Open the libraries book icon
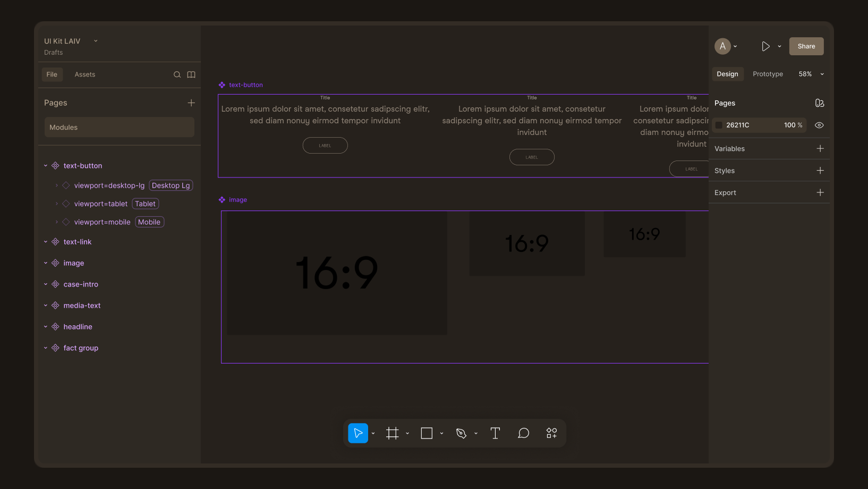The image size is (868, 489). coord(191,74)
